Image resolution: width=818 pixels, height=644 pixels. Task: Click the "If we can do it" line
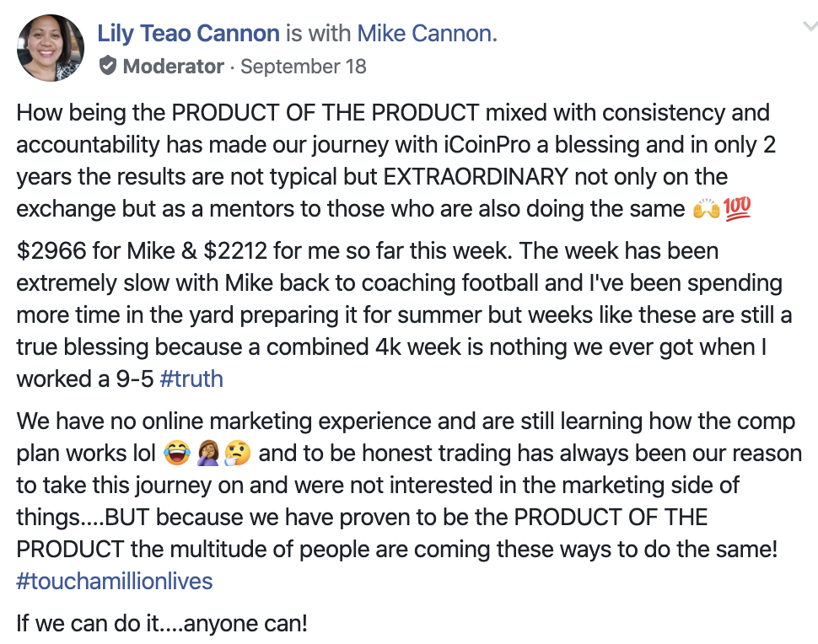[162, 624]
